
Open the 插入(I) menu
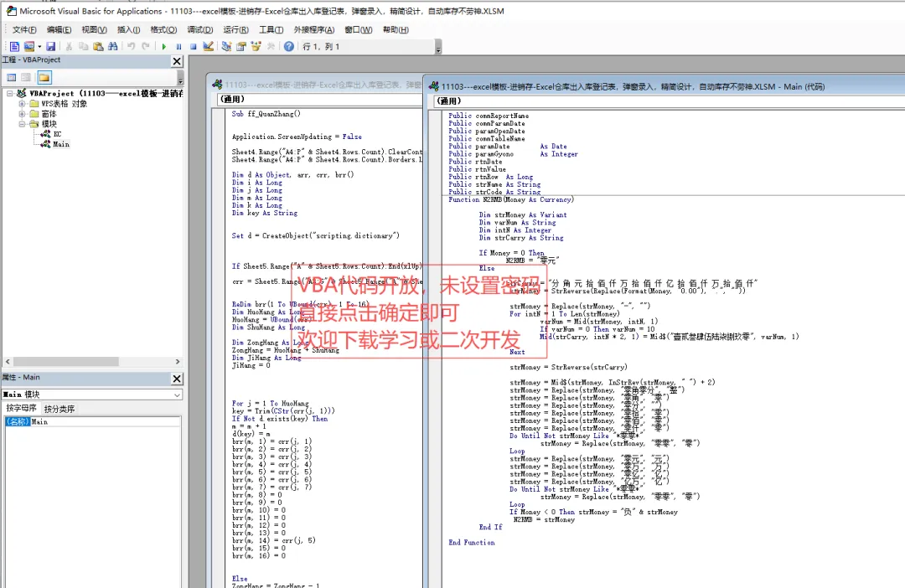[128, 29]
